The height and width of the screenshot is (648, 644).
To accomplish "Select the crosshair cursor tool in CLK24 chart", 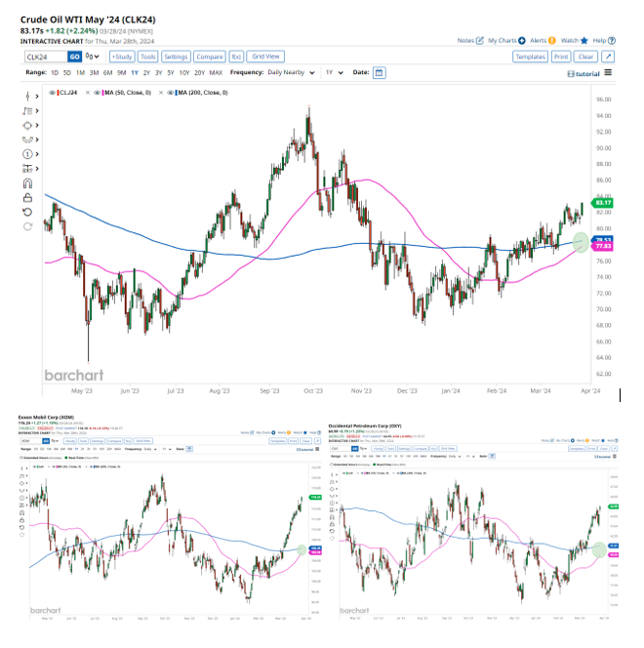I will [27, 97].
